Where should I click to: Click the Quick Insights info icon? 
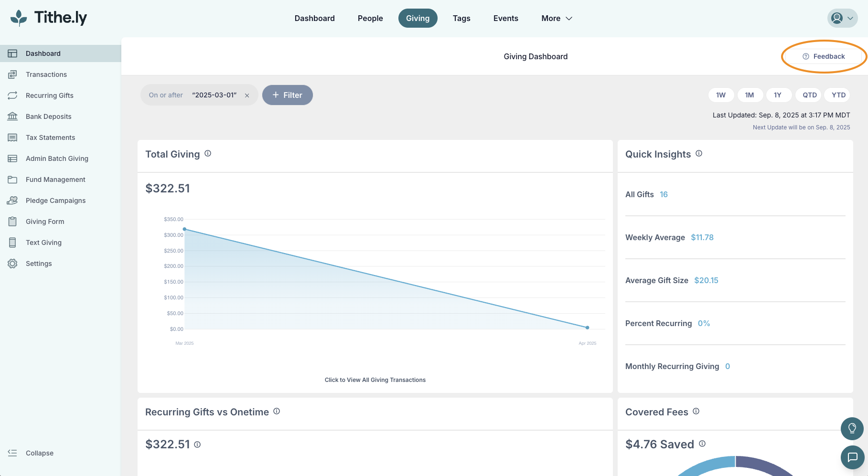click(x=699, y=154)
